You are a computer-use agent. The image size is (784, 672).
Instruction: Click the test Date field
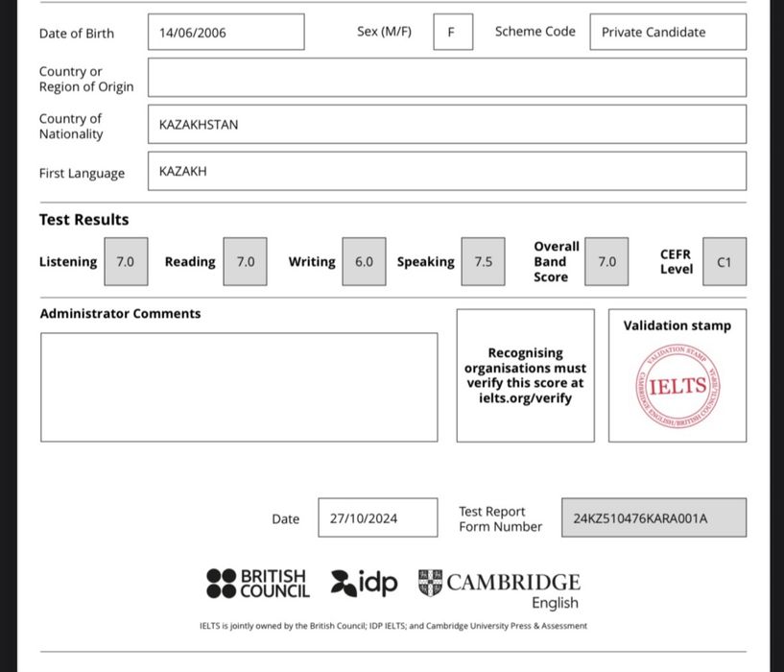(377, 518)
